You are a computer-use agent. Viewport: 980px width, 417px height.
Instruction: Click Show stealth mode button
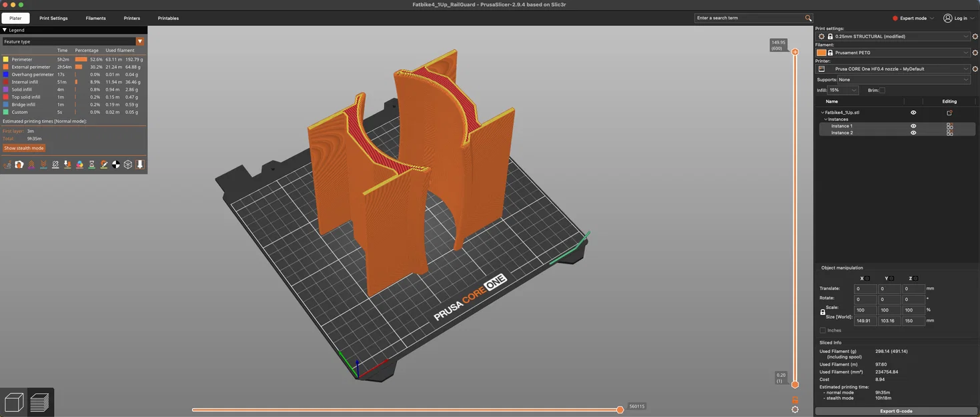coord(24,148)
